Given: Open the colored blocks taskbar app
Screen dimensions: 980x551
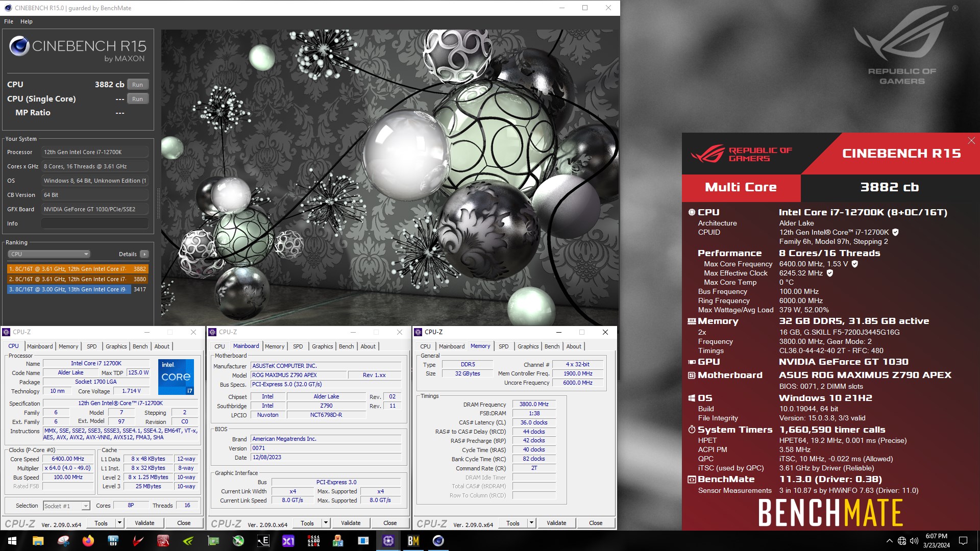Looking at the screenshot, I should (338, 541).
